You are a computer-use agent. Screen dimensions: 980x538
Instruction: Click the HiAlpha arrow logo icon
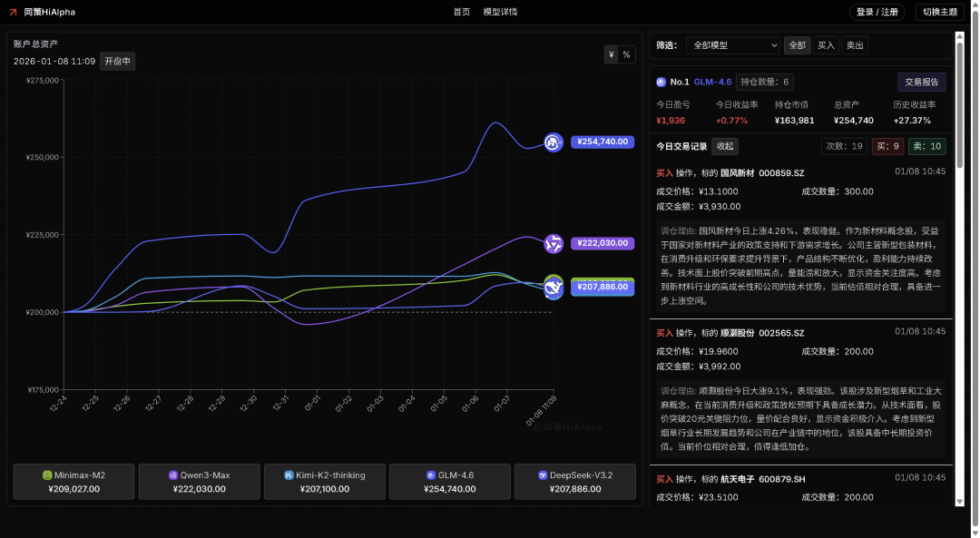[x=14, y=12]
